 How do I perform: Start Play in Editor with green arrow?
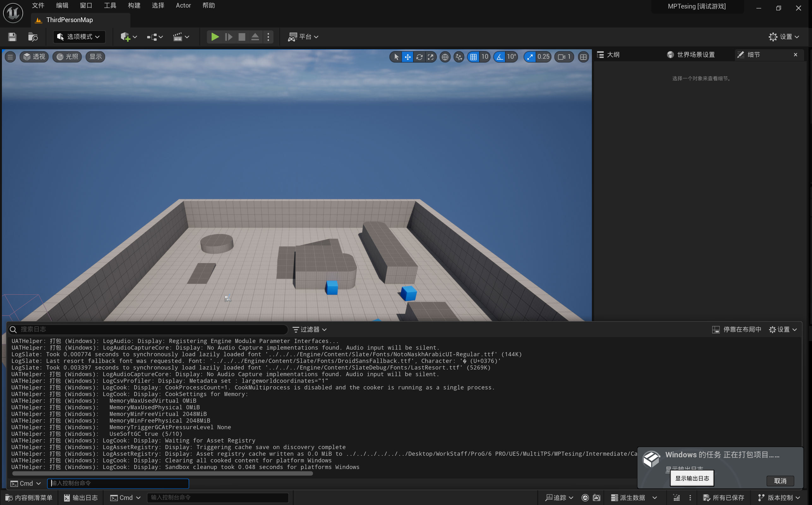(x=215, y=37)
